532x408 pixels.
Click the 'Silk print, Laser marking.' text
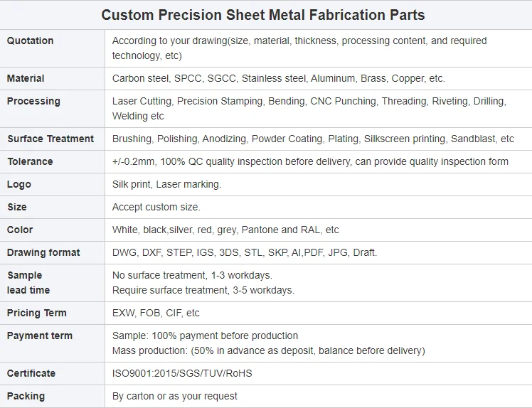pos(166,184)
